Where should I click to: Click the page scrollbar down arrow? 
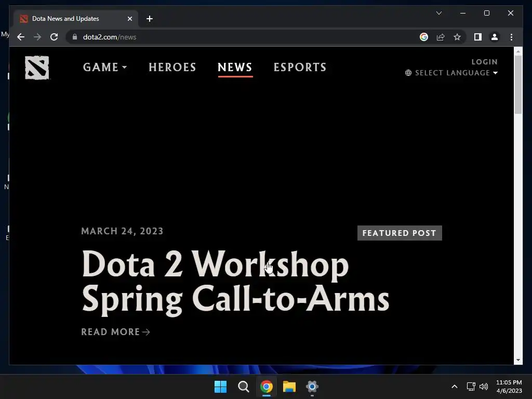point(518,360)
